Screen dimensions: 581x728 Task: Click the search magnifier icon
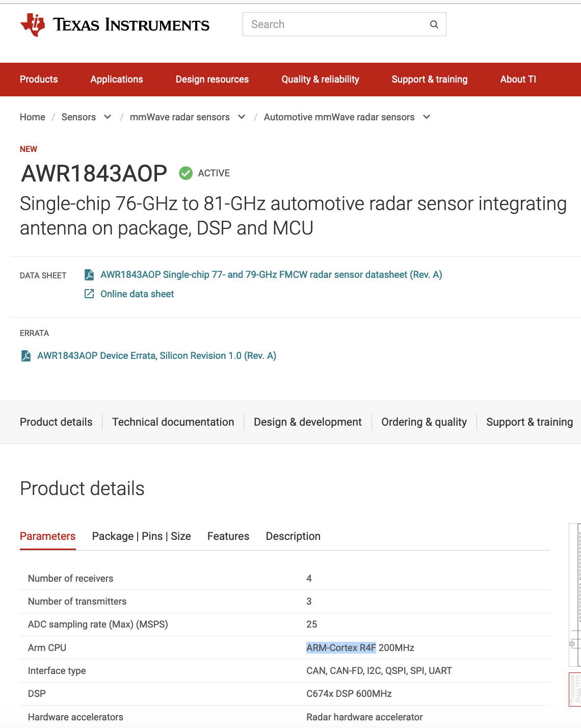pyautogui.click(x=434, y=24)
